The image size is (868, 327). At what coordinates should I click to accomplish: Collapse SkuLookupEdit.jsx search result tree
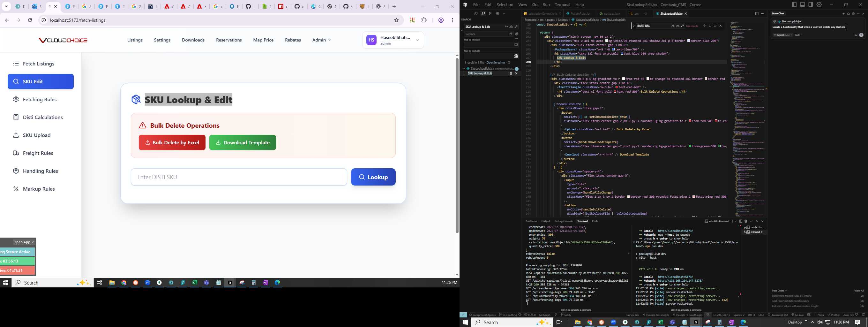pyautogui.click(x=464, y=69)
